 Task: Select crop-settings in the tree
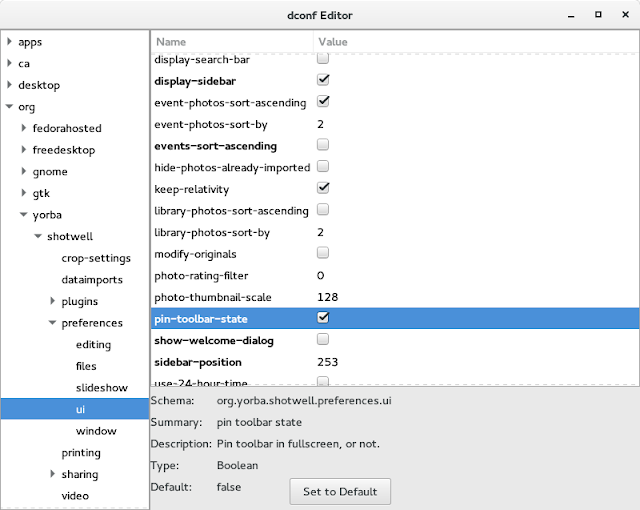point(96,258)
